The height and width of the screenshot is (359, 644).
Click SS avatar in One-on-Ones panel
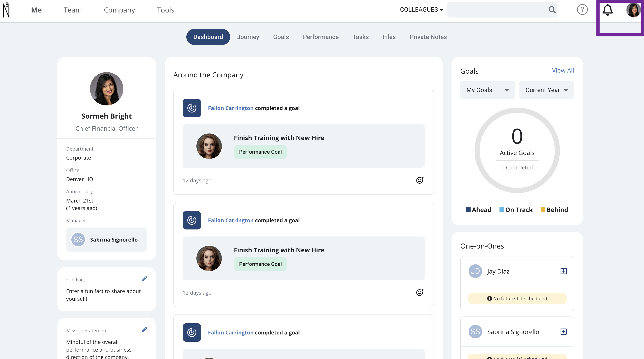point(475,332)
